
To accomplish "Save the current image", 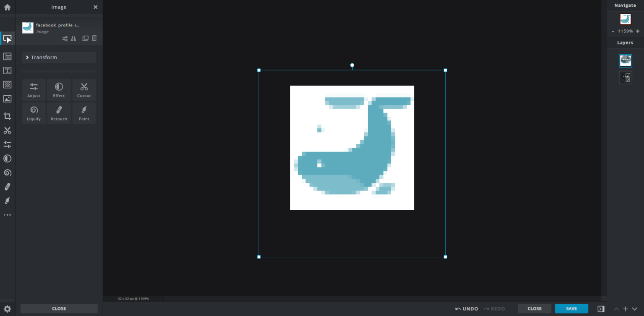I will point(571,308).
